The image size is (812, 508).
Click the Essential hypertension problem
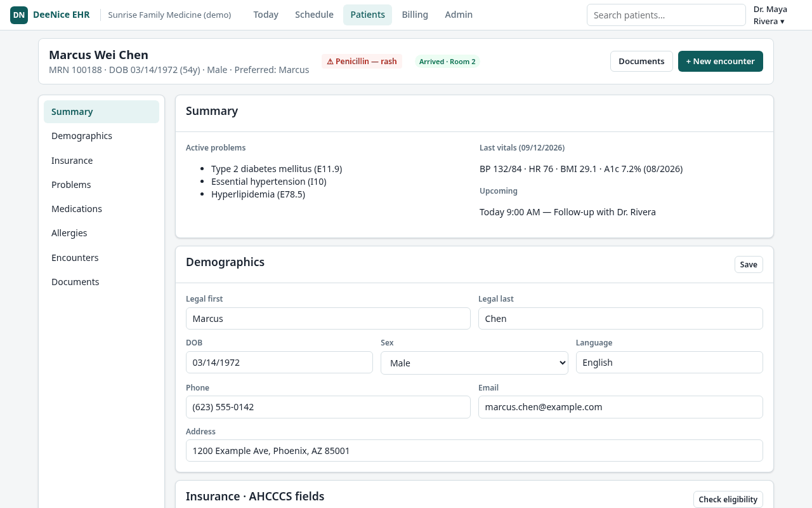(x=269, y=182)
